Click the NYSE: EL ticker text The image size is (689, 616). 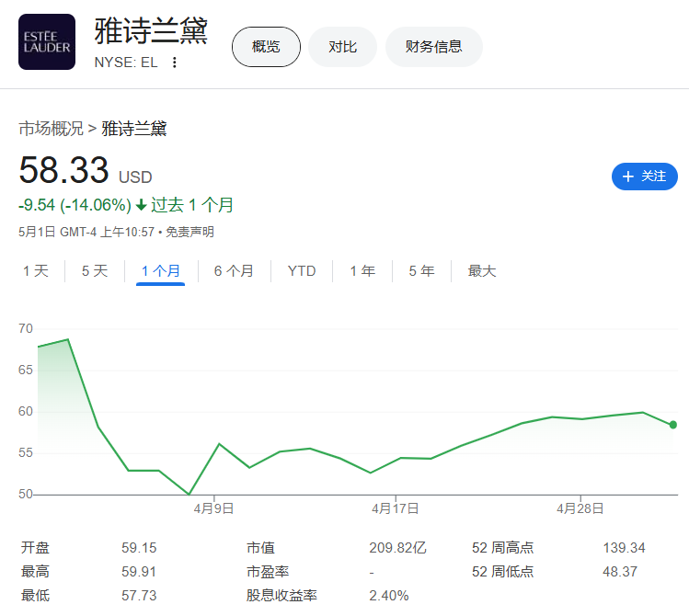tap(126, 63)
